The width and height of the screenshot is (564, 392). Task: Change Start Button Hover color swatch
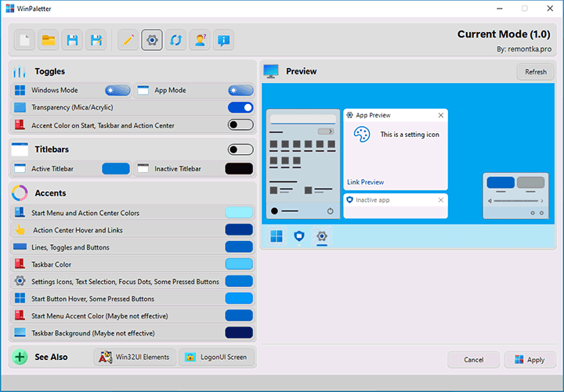(x=239, y=299)
